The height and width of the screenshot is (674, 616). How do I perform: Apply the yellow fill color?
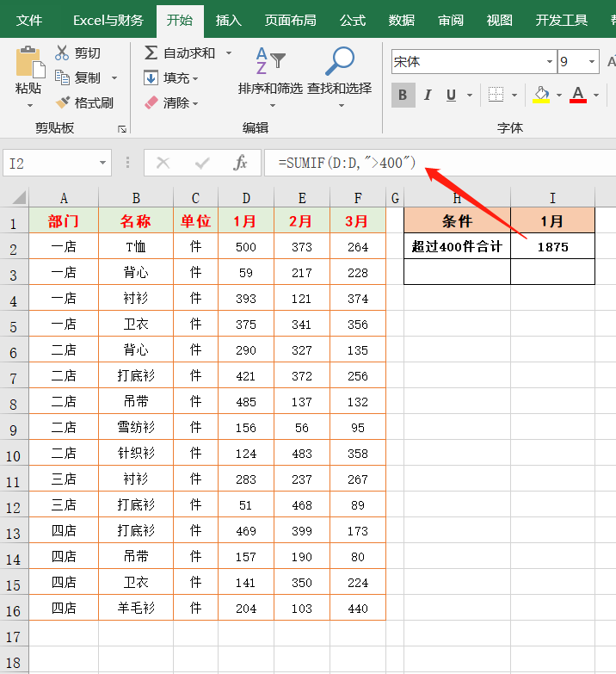coord(541,95)
